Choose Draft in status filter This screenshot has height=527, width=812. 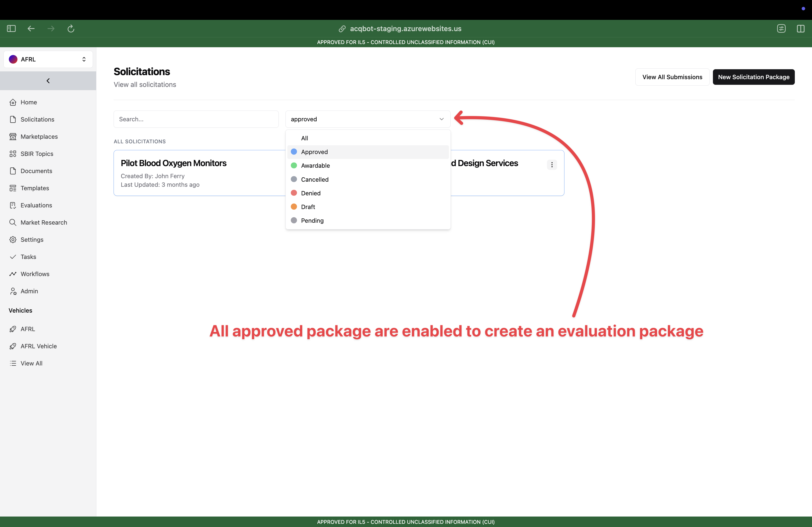(368, 207)
